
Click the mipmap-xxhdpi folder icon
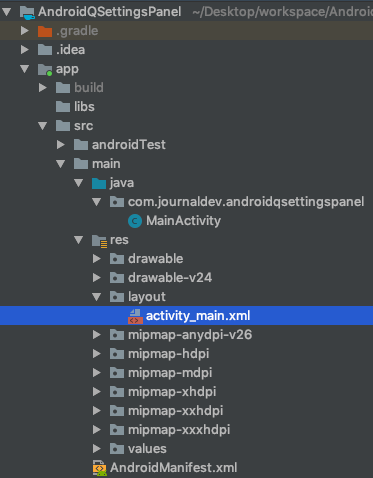[x=117, y=411]
